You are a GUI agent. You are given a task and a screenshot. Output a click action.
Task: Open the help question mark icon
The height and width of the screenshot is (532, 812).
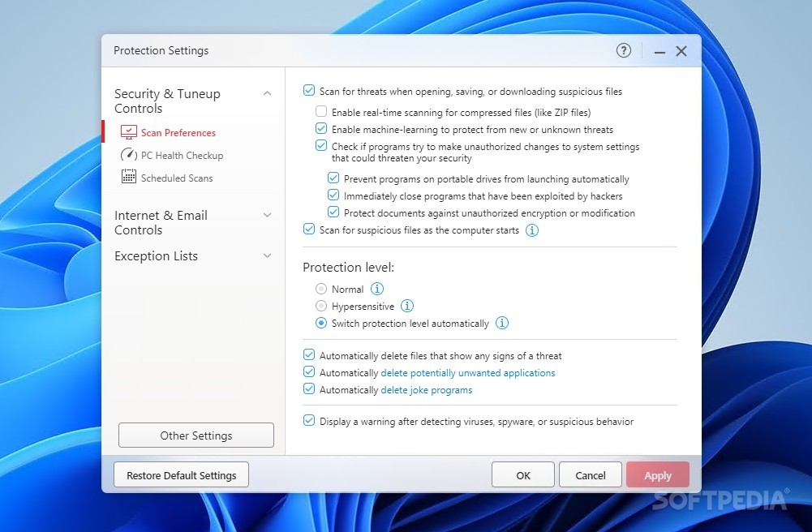coord(624,51)
